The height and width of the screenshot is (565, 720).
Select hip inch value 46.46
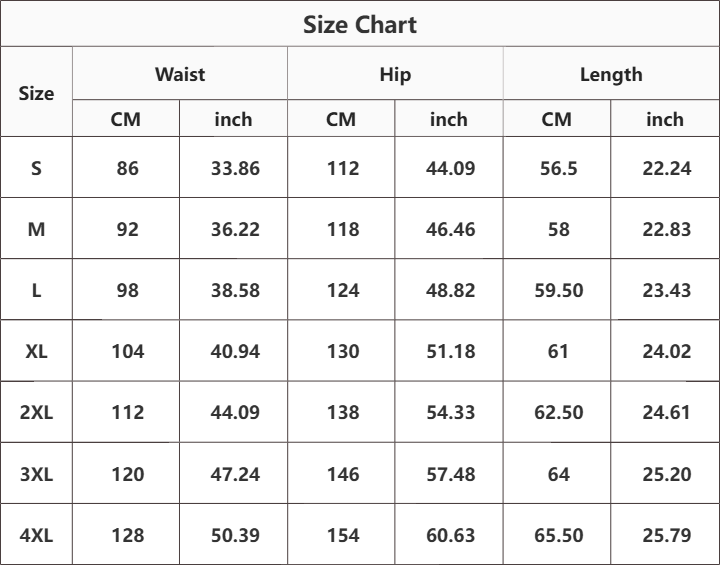tap(450, 229)
